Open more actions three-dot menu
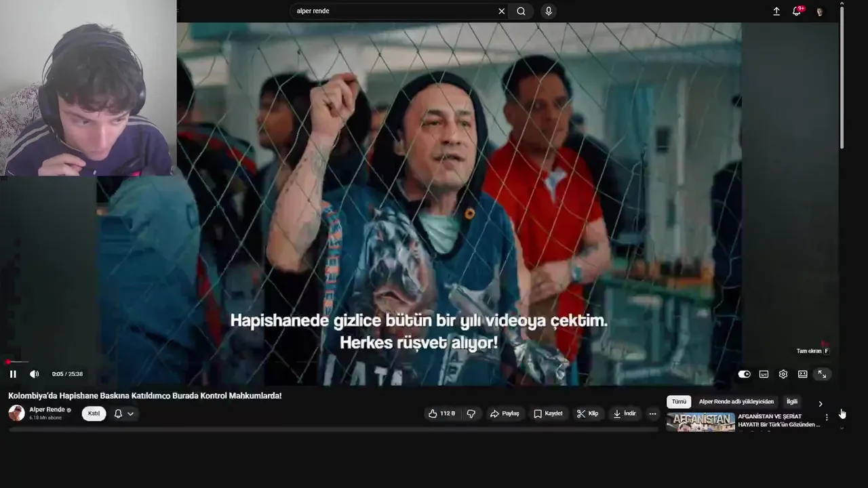Viewport: 868px width, 488px height. pos(652,413)
